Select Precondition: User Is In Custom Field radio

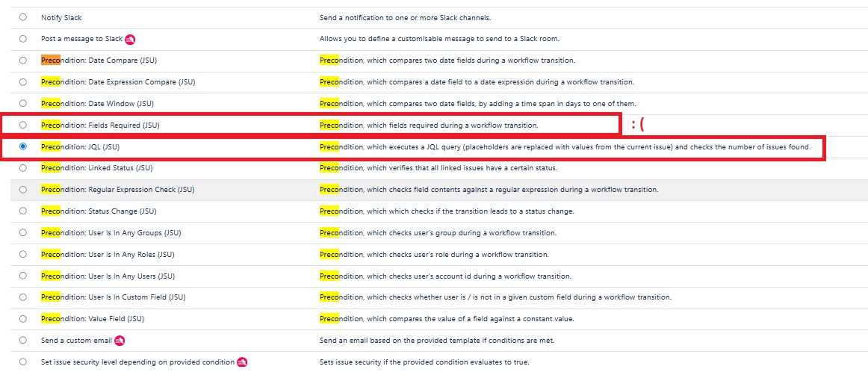pyautogui.click(x=22, y=297)
